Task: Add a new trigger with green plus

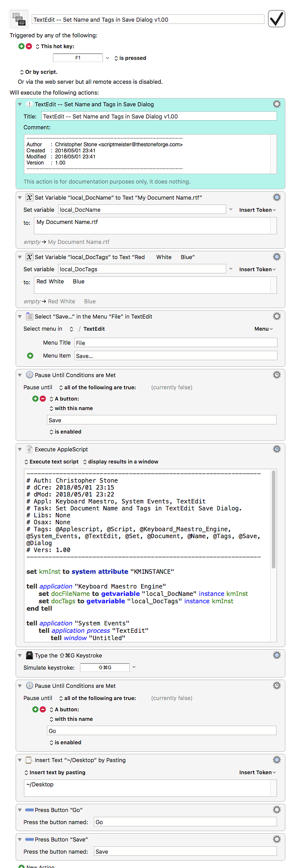Action: (x=21, y=46)
